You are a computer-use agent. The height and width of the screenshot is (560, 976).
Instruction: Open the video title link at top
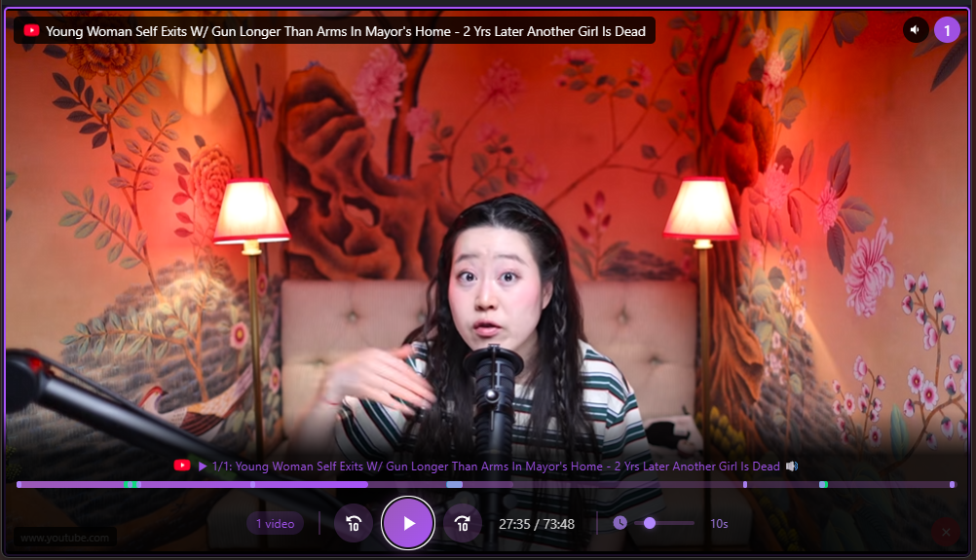click(x=345, y=31)
